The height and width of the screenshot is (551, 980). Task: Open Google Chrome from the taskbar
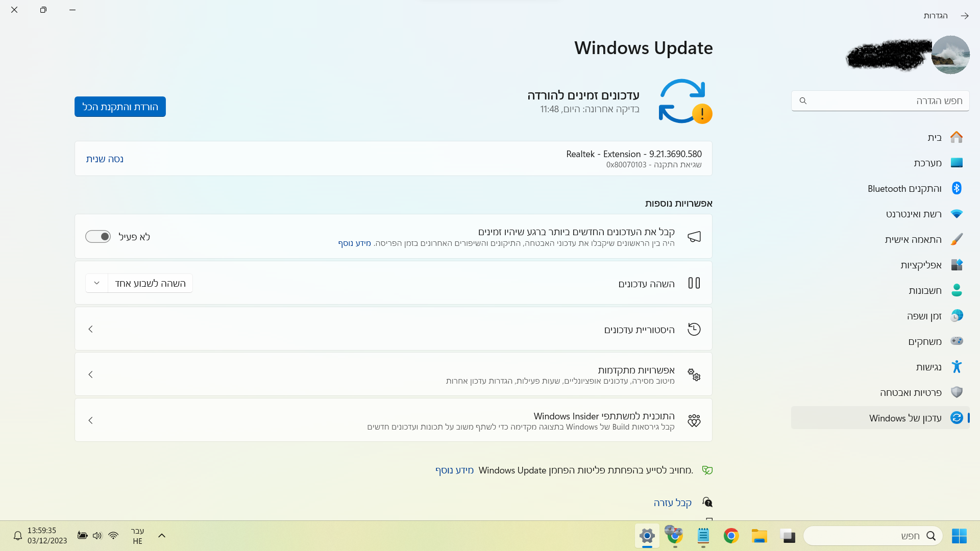(731, 536)
